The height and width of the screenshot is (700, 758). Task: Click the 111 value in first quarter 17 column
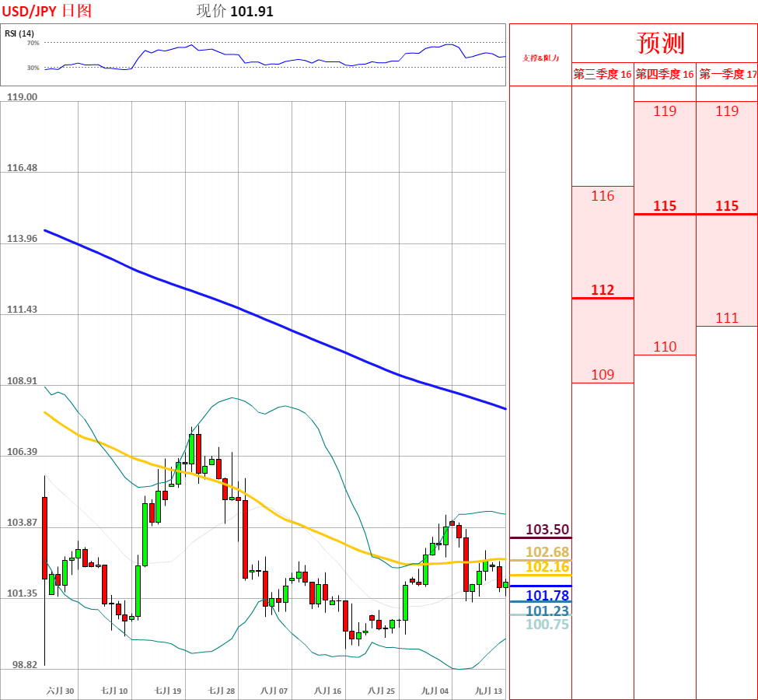point(727,318)
